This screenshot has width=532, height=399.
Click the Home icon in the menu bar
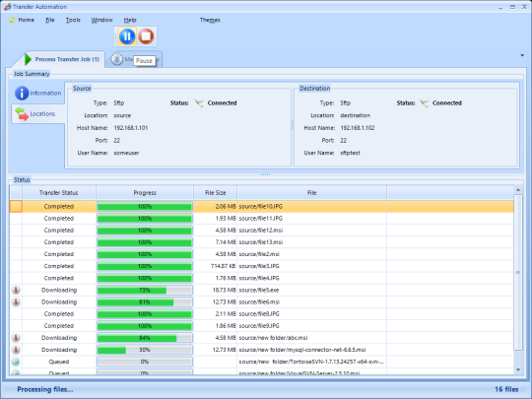(x=12, y=20)
